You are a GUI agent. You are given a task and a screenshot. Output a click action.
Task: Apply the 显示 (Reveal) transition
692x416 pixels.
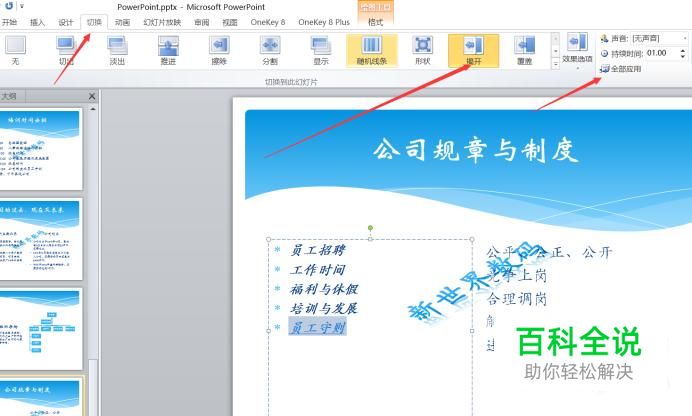point(321,51)
